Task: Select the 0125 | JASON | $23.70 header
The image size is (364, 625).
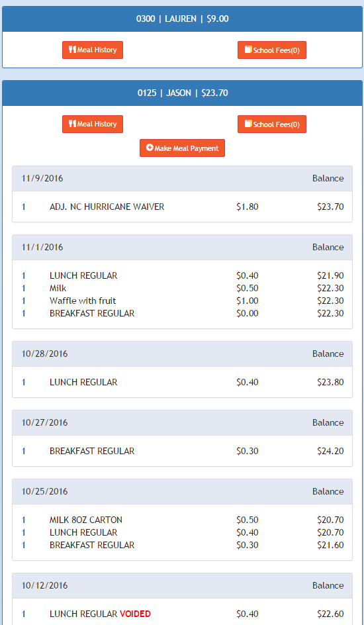Action: click(183, 93)
